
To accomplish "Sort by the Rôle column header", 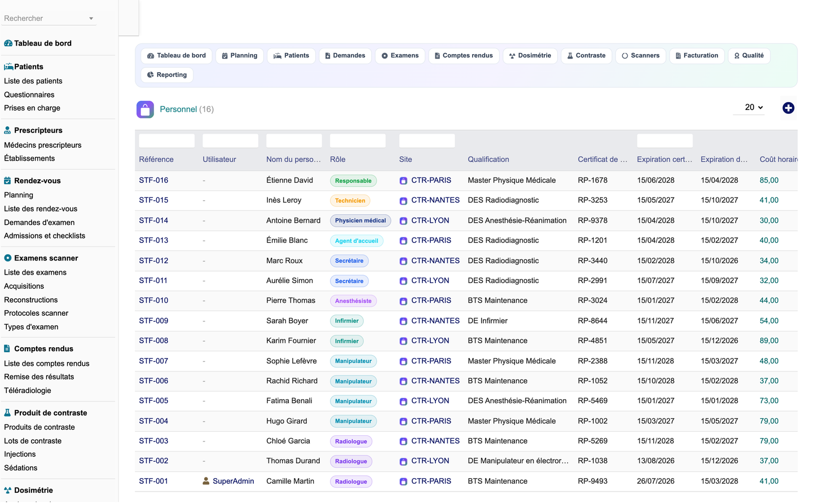I will click(338, 160).
